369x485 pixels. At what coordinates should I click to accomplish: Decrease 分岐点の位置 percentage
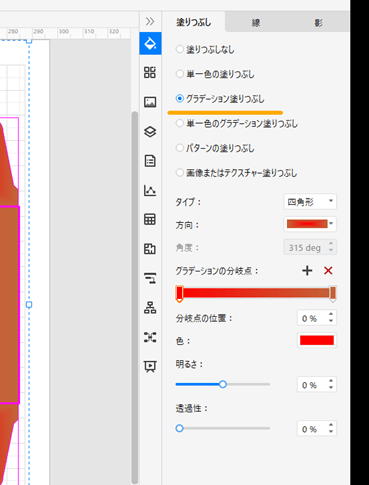[x=331, y=321]
